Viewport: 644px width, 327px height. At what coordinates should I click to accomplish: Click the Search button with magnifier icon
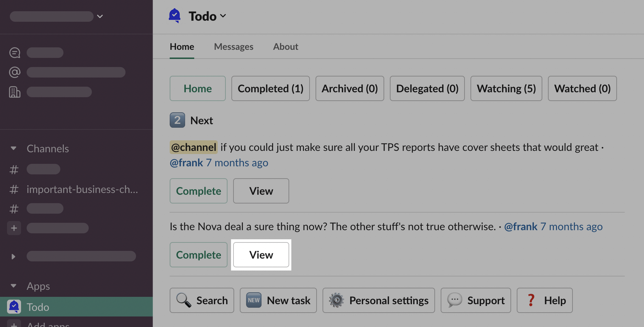(202, 300)
